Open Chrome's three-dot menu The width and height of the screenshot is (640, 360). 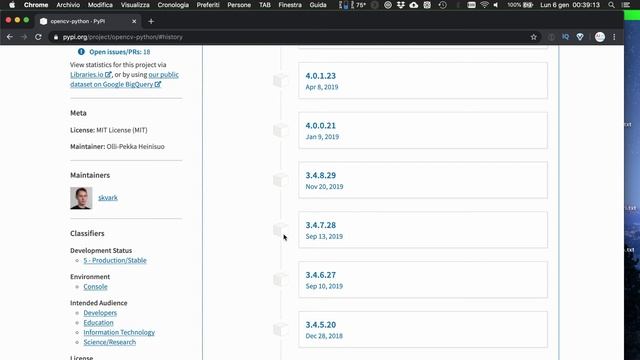point(614,37)
